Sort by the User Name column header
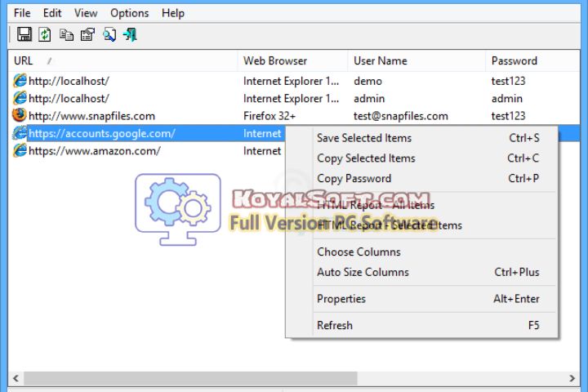 click(x=416, y=60)
